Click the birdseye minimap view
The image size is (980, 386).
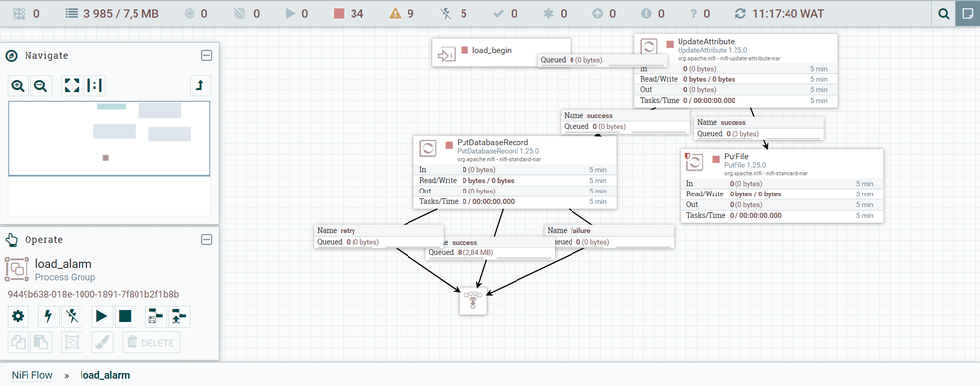(109, 138)
